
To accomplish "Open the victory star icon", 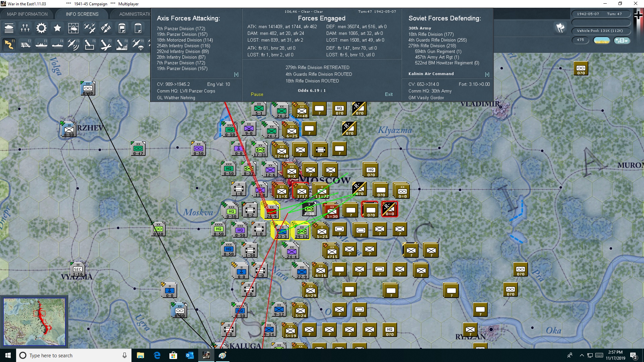I will pyautogui.click(x=57, y=28).
